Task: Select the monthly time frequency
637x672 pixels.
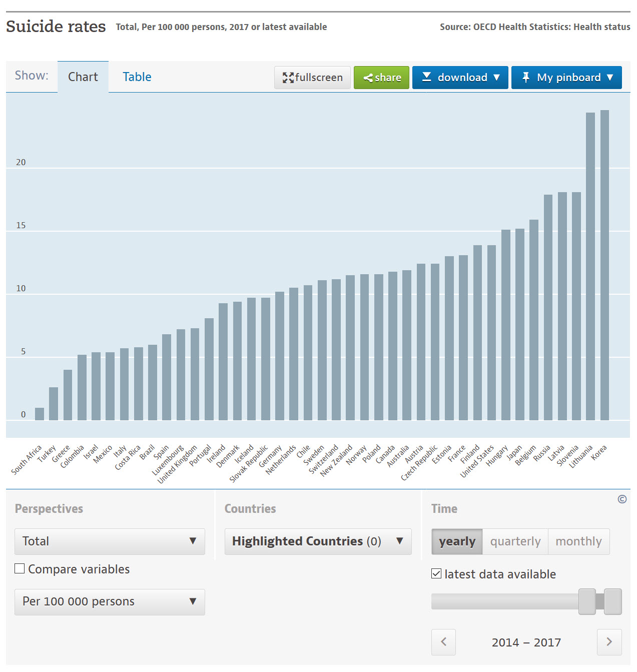Action: 578,541
